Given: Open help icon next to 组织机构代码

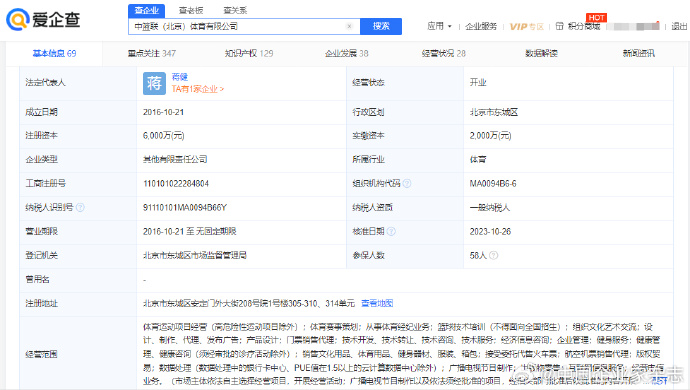Looking at the screenshot, I should 407,184.
